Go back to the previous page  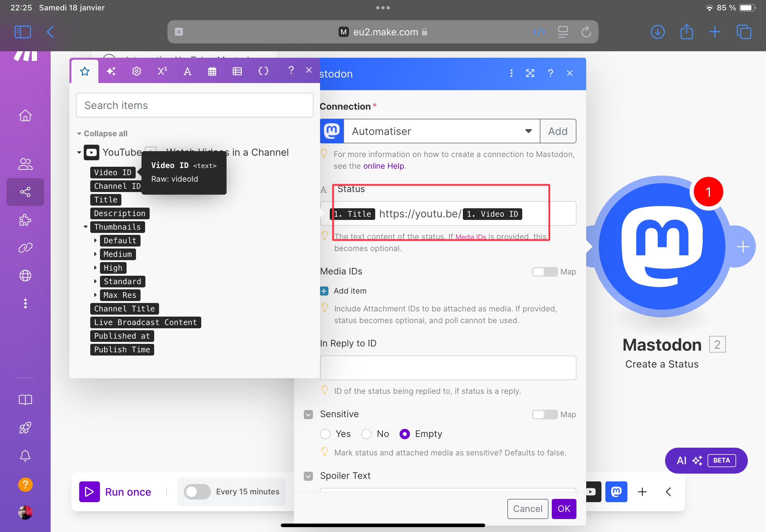[50, 32]
